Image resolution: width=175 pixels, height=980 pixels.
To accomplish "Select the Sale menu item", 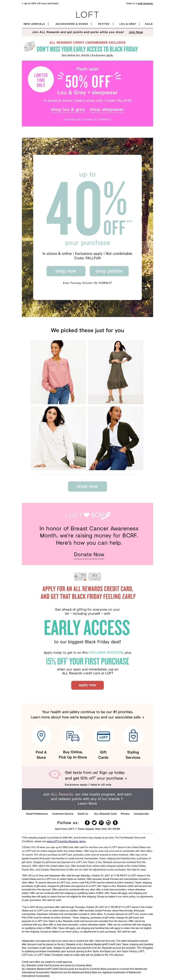I will click(x=149, y=24).
